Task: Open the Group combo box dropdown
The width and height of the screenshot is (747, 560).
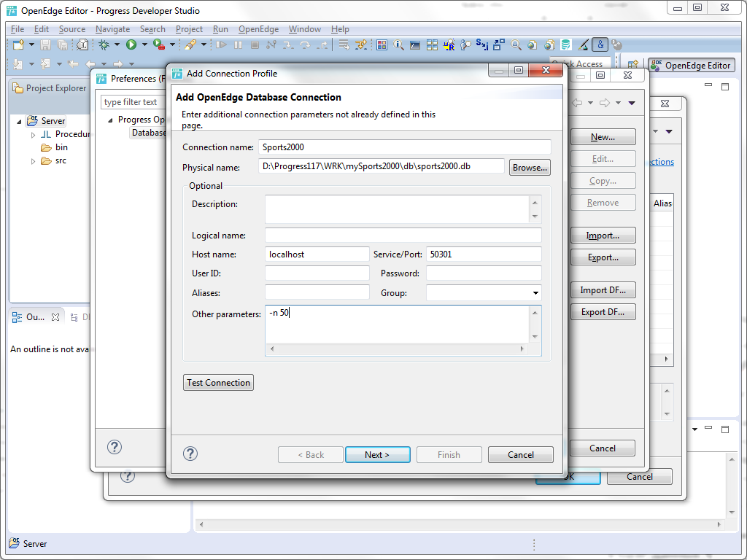Action: (535, 293)
